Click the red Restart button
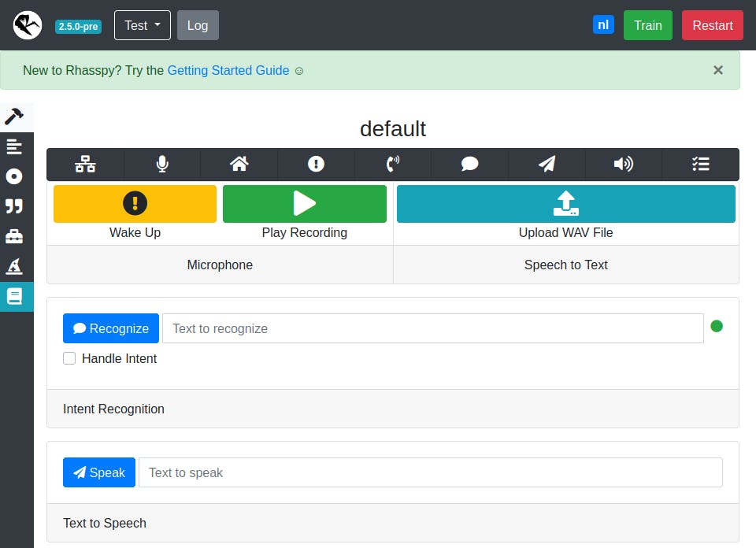Screen dimensions: 756x548 (x=713, y=25)
